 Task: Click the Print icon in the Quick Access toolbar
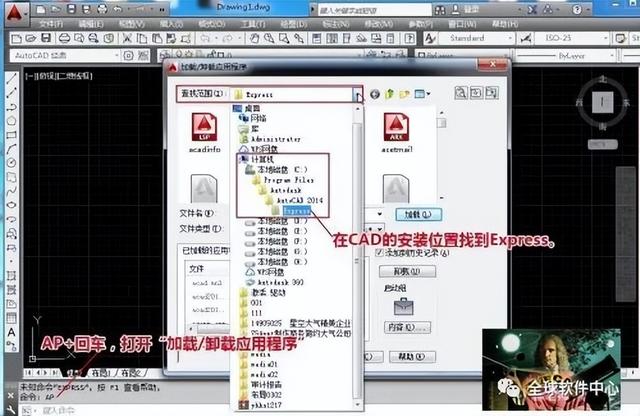(x=102, y=9)
